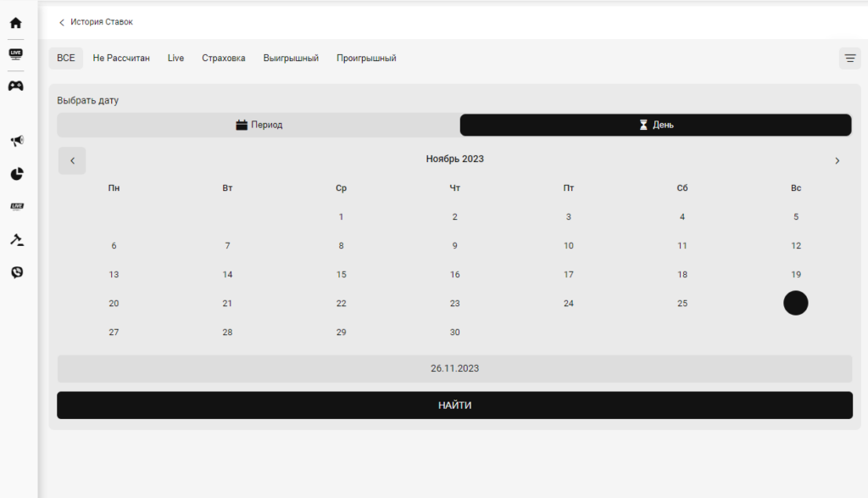Pick November 23 in calendar
This screenshot has height=498, width=868.
[x=454, y=303]
